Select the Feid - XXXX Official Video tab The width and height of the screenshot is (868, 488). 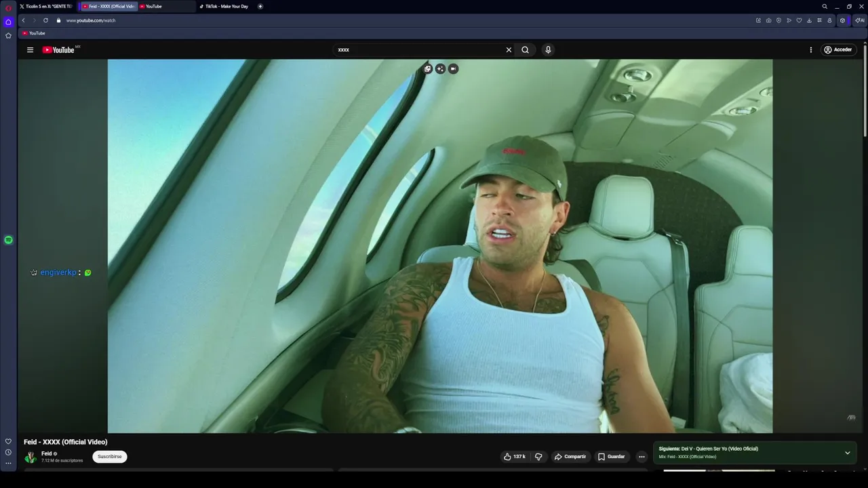108,6
